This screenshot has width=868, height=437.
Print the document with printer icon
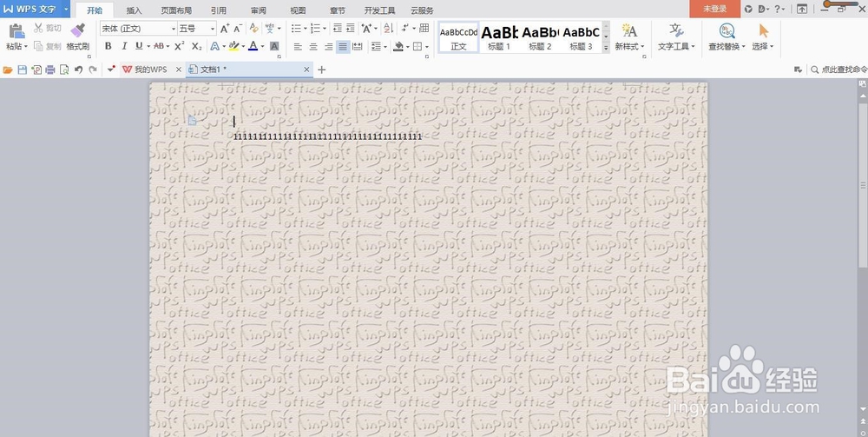(x=50, y=70)
